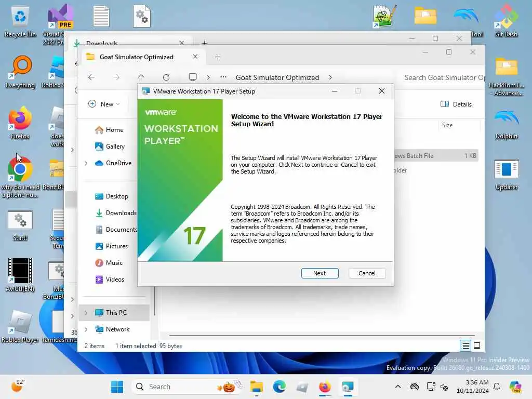Open Firefox from the taskbar

325,387
